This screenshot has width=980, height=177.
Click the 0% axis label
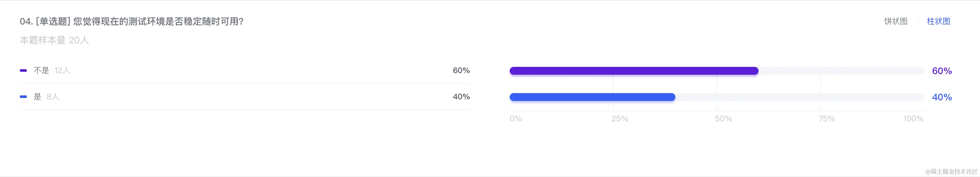click(x=516, y=119)
